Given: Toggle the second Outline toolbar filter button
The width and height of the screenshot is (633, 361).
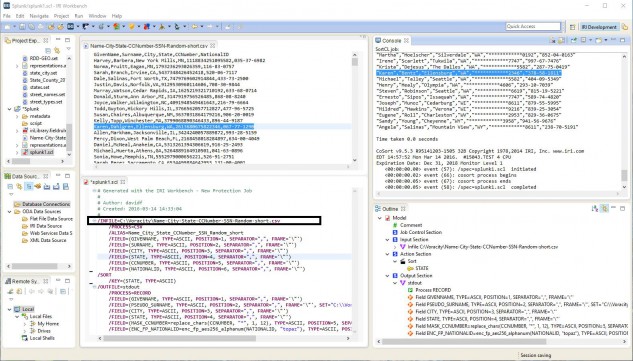Looking at the screenshot, I should point(604,208).
